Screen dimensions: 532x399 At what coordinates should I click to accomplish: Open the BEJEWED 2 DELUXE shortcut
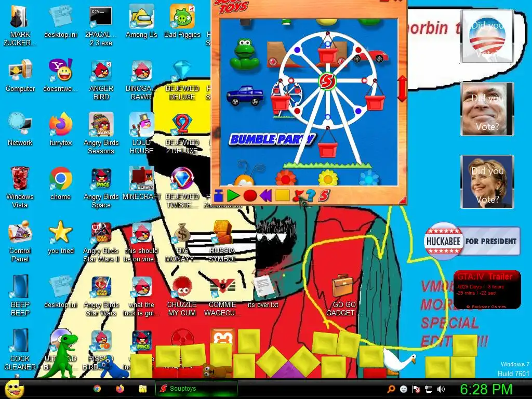click(x=182, y=133)
